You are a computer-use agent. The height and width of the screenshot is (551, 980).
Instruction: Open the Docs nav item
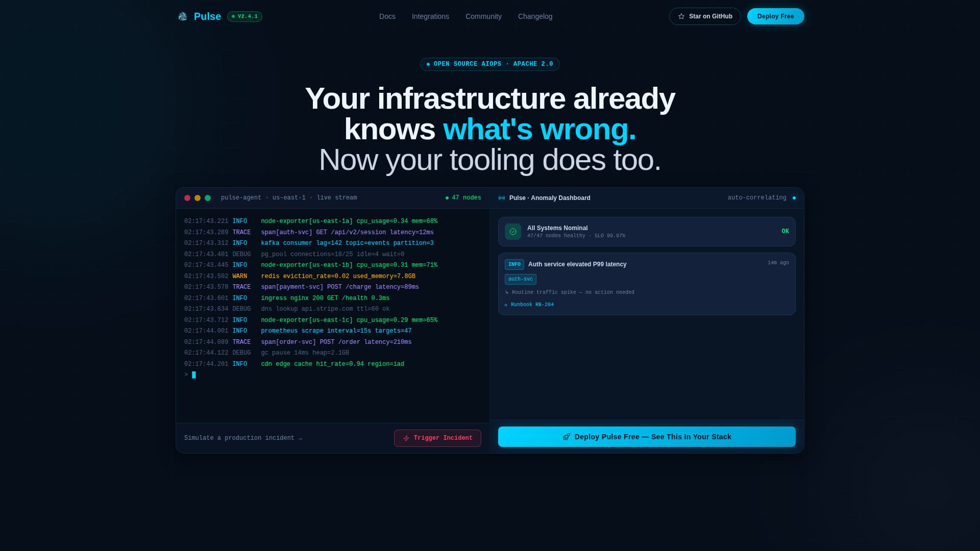[387, 16]
